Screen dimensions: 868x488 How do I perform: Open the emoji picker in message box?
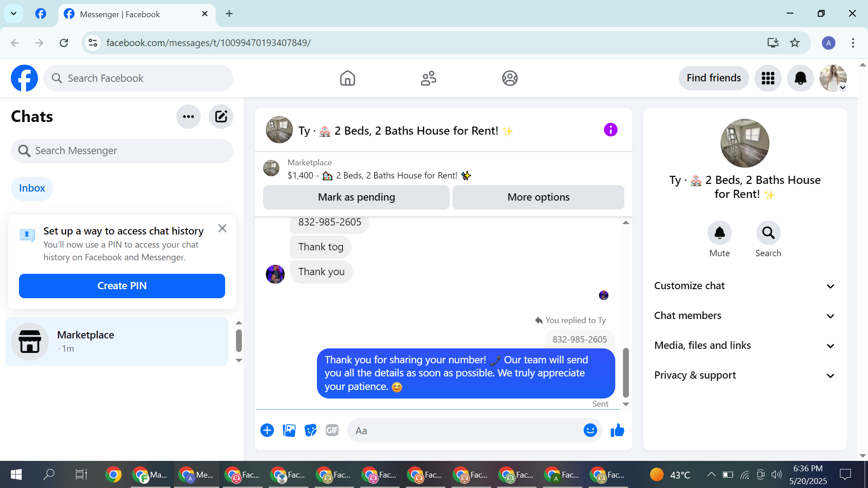point(590,431)
